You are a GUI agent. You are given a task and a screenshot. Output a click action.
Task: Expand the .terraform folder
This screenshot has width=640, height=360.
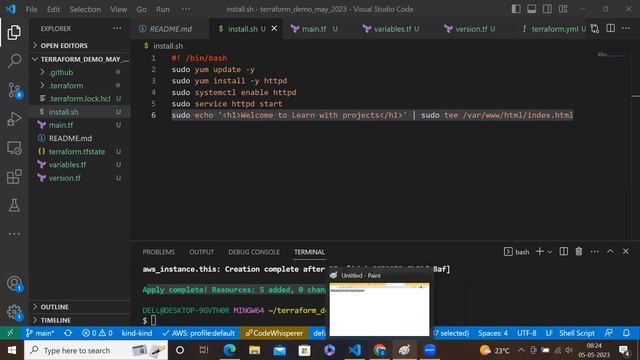click(x=81, y=85)
